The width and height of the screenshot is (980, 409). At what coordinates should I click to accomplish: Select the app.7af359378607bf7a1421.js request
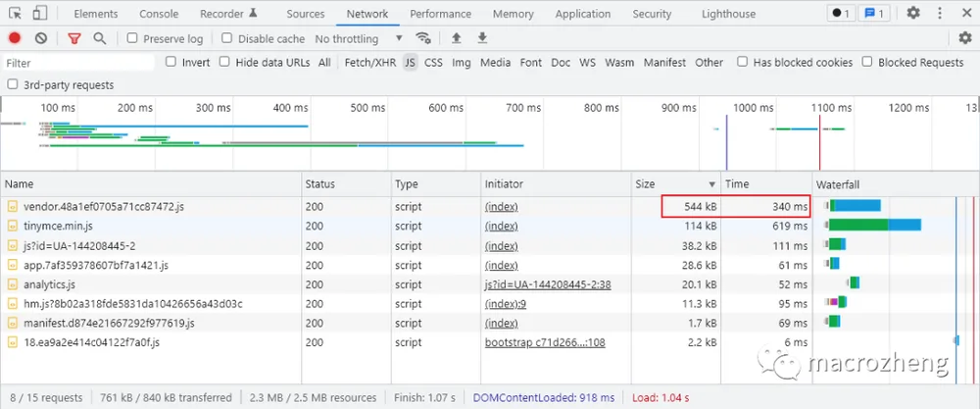96,265
